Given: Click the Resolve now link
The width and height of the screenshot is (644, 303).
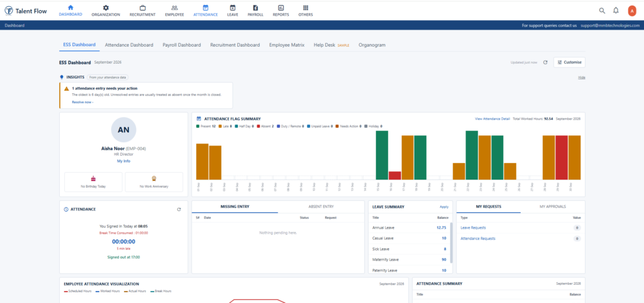Looking at the screenshot, I should (82, 102).
